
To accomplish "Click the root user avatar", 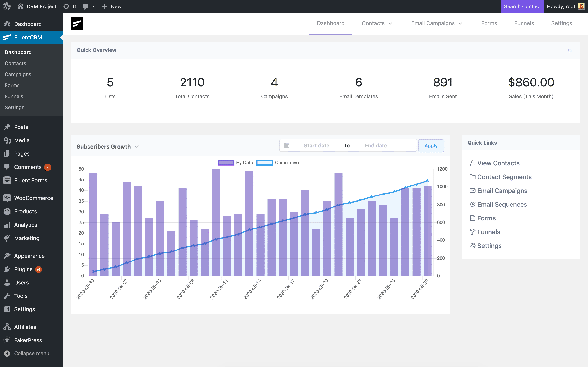I will point(581,6).
